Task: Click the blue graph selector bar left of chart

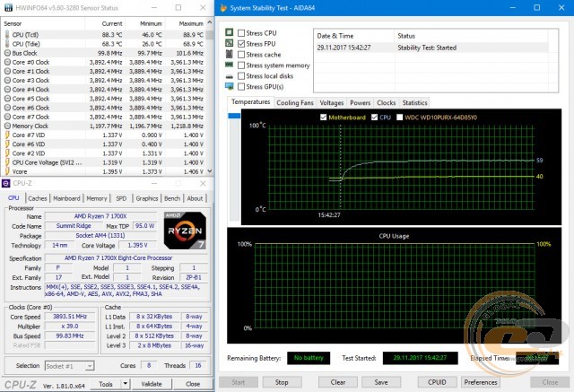Action: [x=234, y=116]
